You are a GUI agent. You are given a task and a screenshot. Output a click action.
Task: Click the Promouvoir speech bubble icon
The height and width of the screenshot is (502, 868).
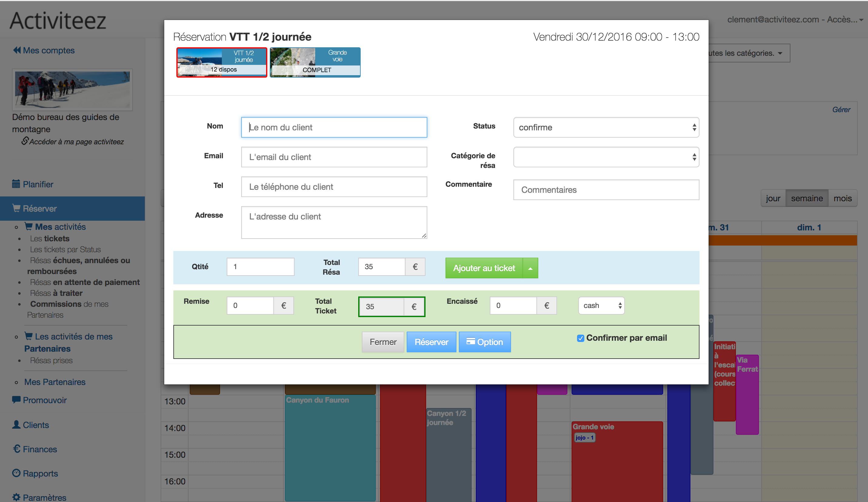[16, 400]
